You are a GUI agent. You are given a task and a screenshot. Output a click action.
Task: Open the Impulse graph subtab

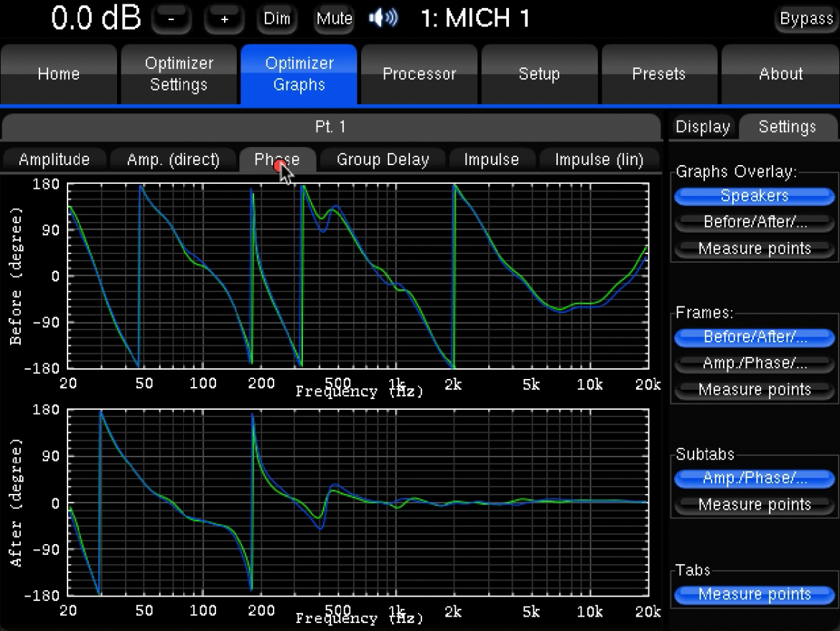point(491,159)
